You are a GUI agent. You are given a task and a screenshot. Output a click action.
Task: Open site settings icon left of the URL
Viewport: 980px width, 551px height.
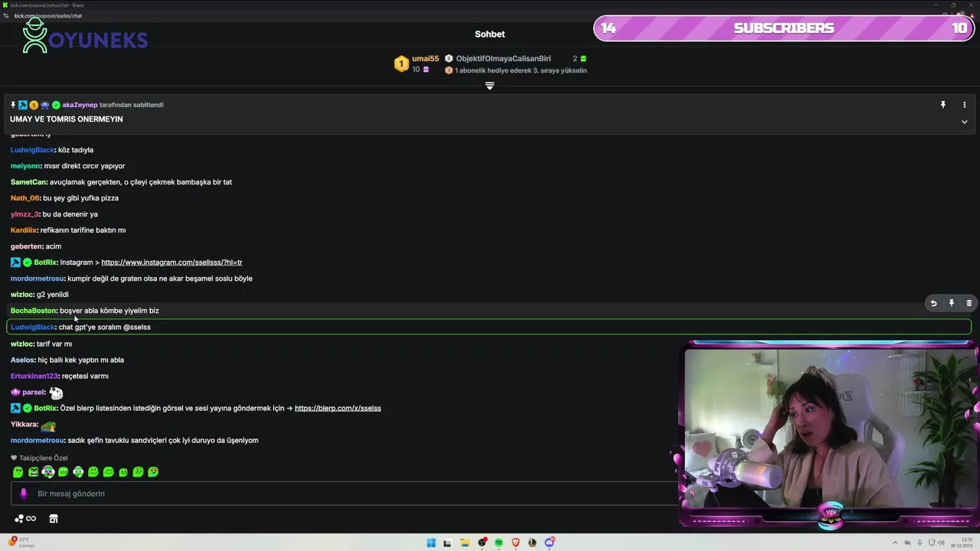click(7, 15)
